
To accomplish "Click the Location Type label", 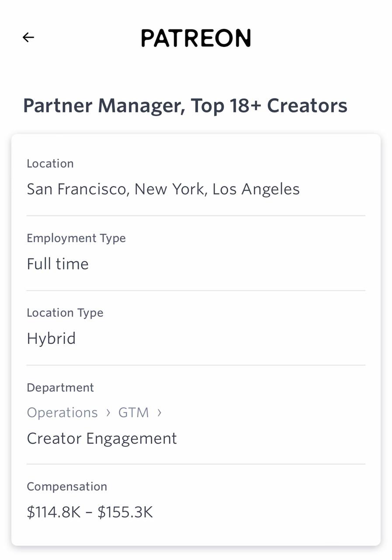I will (65, 313).
